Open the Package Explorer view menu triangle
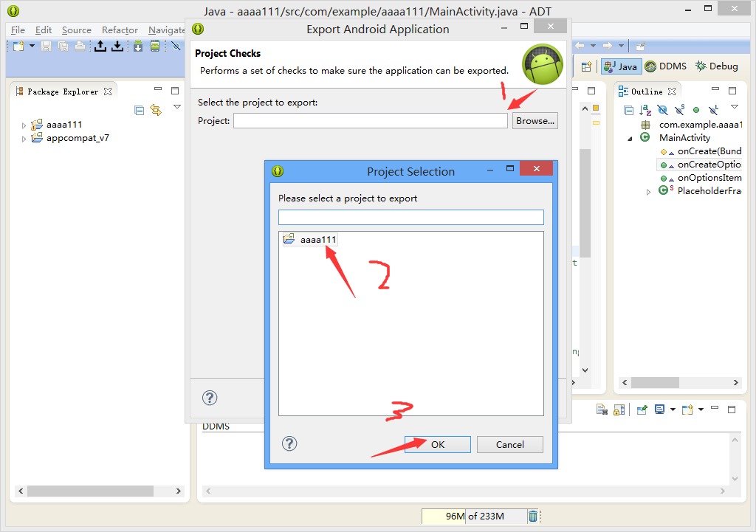756x532 pixels. (x=177, y=107)
